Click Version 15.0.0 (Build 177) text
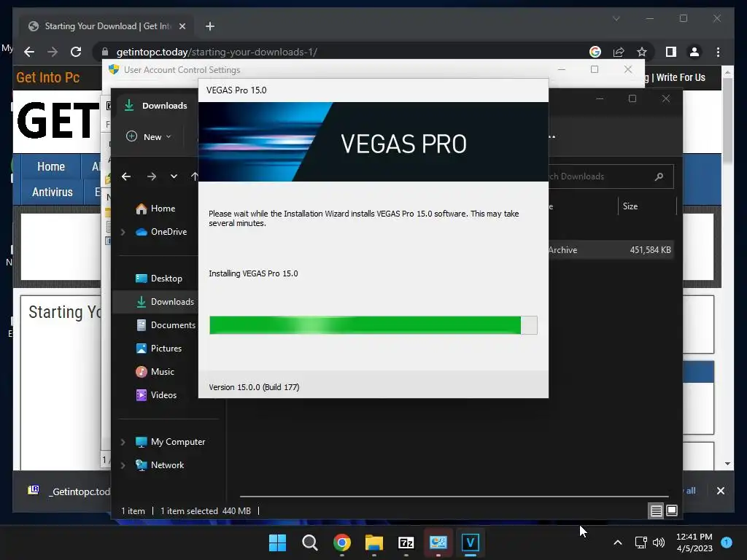 (254, 387)
